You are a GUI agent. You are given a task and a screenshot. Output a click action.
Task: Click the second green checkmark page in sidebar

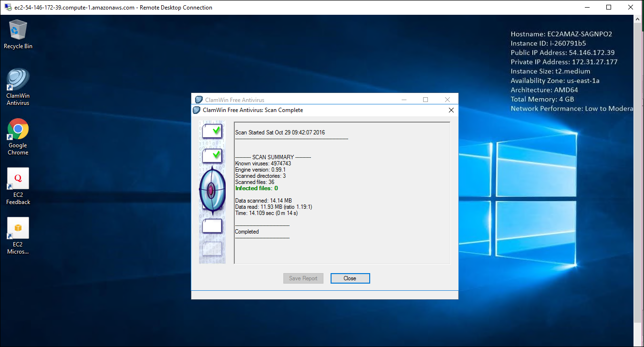(x=212, y=155)
